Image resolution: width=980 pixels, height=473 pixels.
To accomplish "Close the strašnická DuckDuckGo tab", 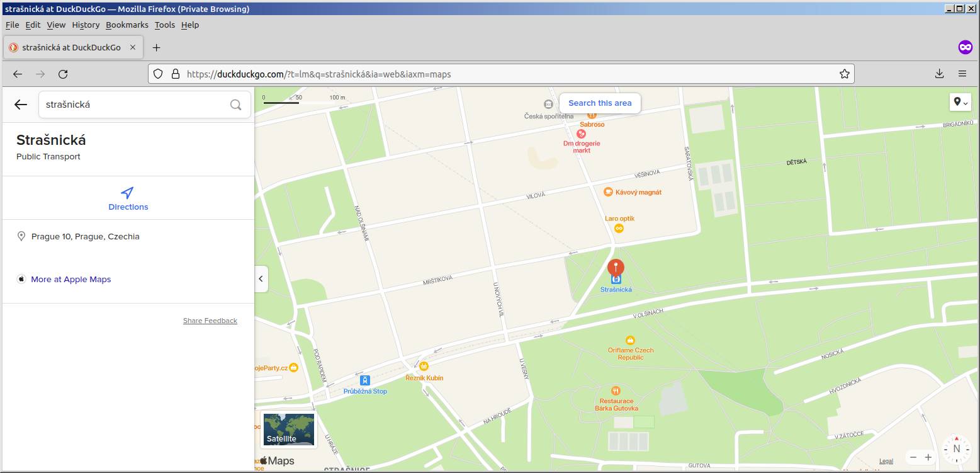I will tap(133, 47).
